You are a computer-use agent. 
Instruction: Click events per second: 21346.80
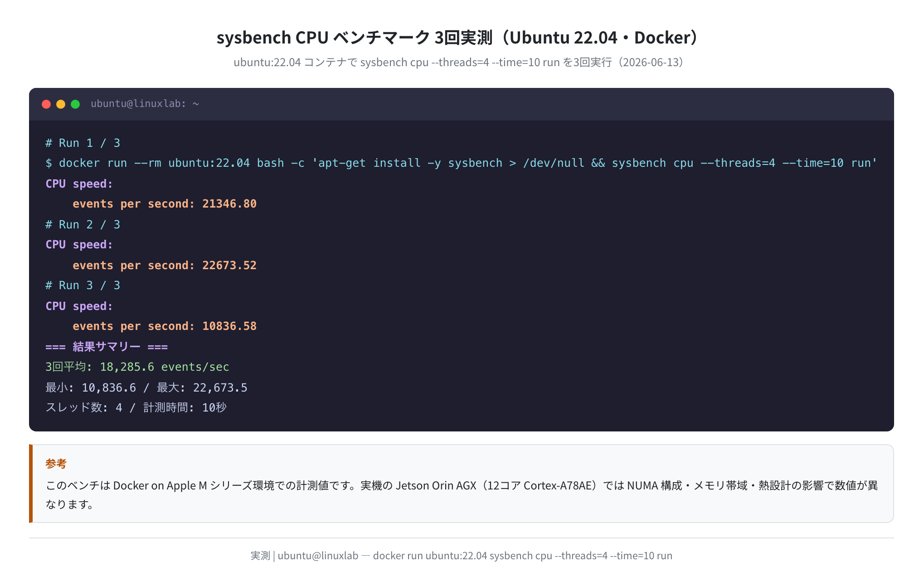[x=165, y=204]
